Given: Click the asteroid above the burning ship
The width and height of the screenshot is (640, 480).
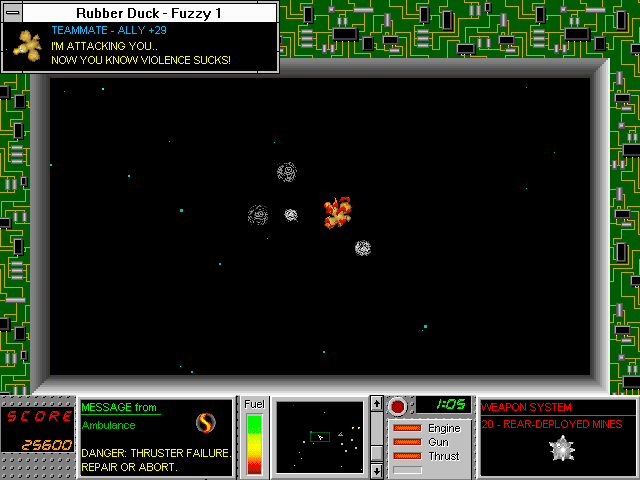Looking at the screenshot, I should (x=287, y=172).
